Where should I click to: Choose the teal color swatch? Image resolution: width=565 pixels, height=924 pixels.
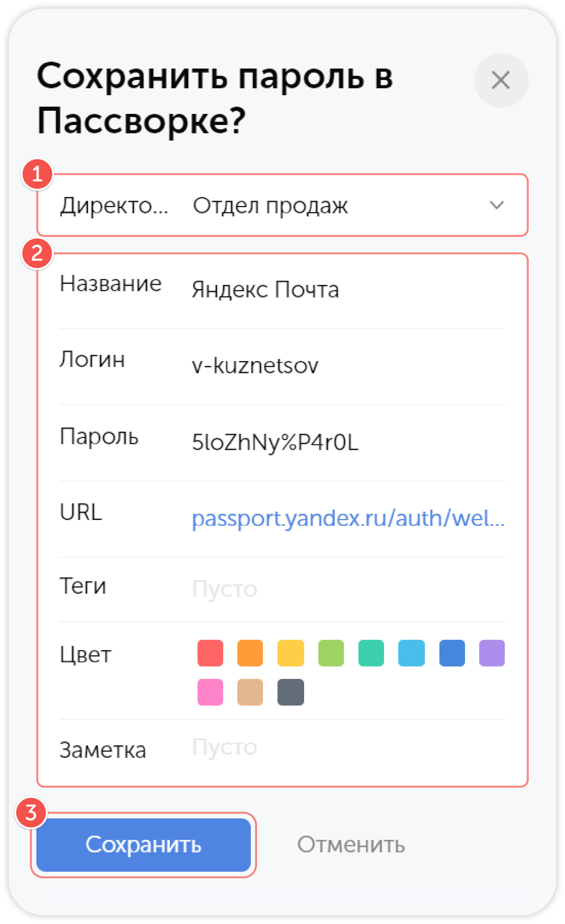click(371, 653)
